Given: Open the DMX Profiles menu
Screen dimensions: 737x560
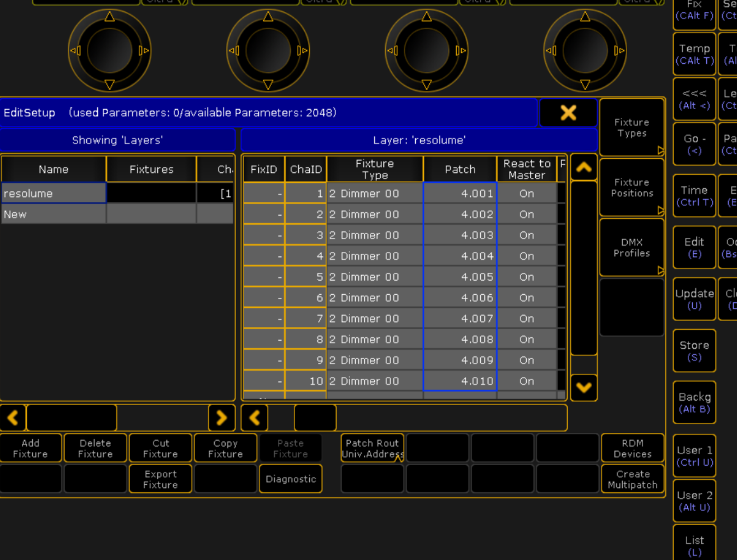Looking at the screenshot, I should coord(632,247).
